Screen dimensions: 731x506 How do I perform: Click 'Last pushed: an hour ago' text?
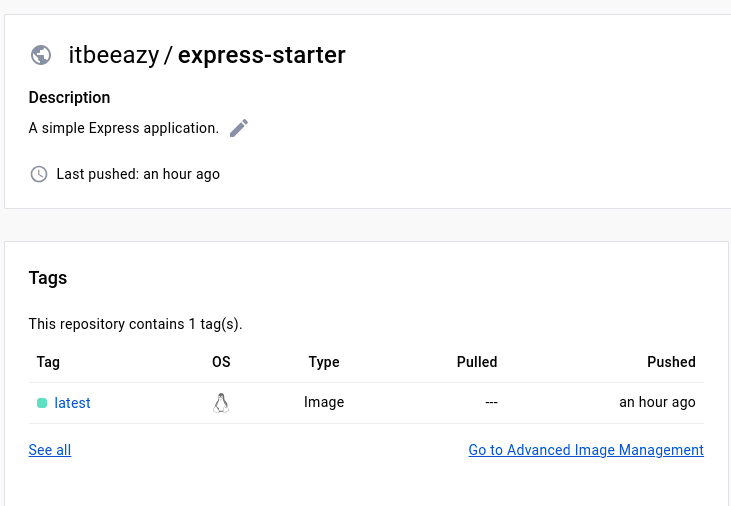(138, 174)
